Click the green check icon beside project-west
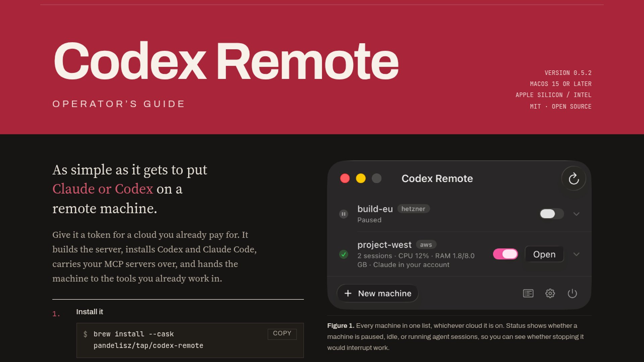The image size is (644, 362). tap(343, 254)
